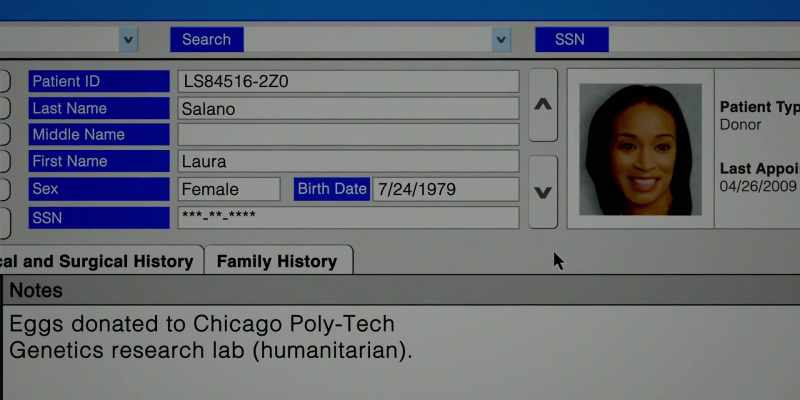Click the Patient Type value 'Donor'
The image size is (800, 400).
pos(740,125)
